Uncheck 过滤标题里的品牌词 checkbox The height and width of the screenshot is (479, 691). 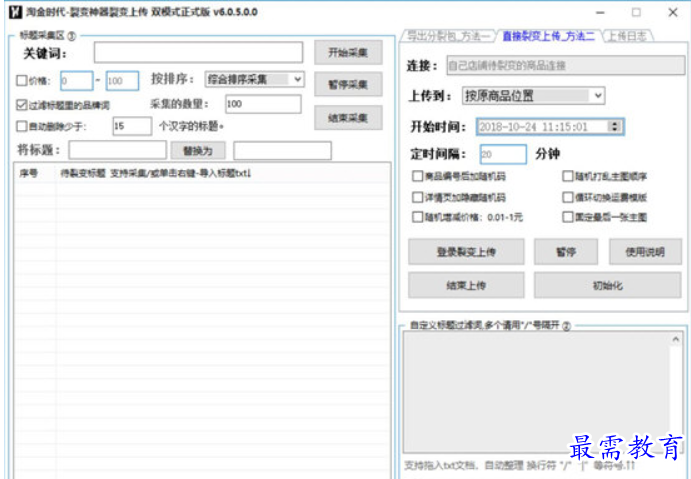click(x=22, y=105)
